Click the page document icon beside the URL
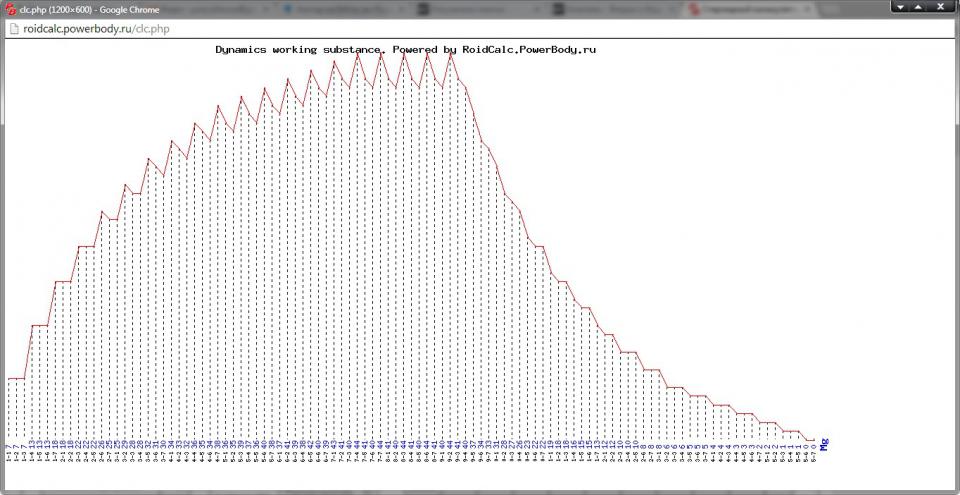This screenshot has width=960, height=495. (x=14, y=29)
